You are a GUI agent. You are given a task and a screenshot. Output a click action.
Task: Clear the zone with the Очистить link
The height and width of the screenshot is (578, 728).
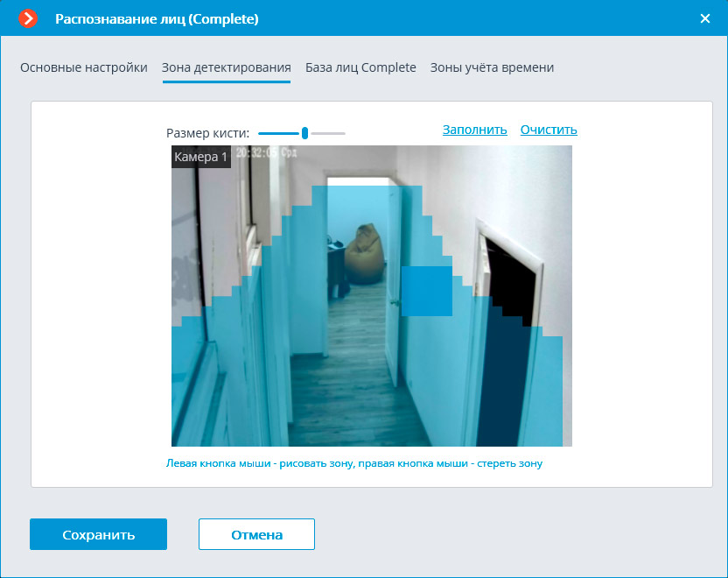click(x=549, y=130)
